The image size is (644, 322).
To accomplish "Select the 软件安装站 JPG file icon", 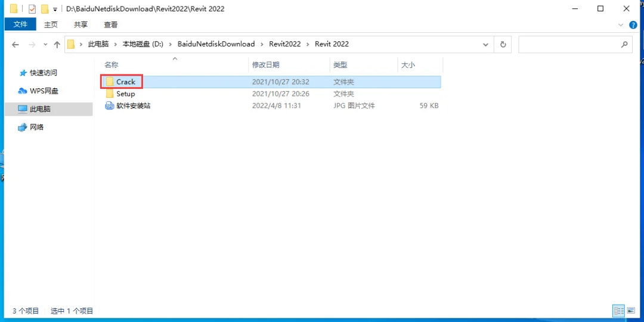I will click(x=110, y=106).
